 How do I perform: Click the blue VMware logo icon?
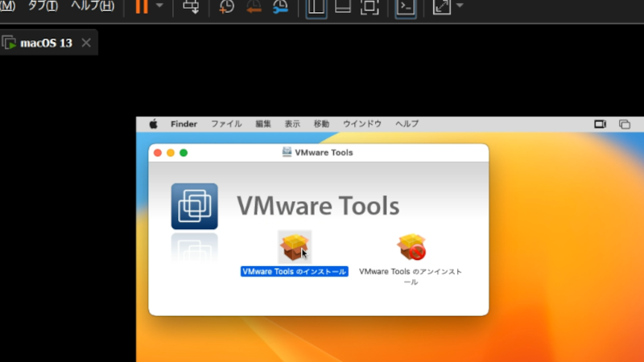(x=195, y=207)
